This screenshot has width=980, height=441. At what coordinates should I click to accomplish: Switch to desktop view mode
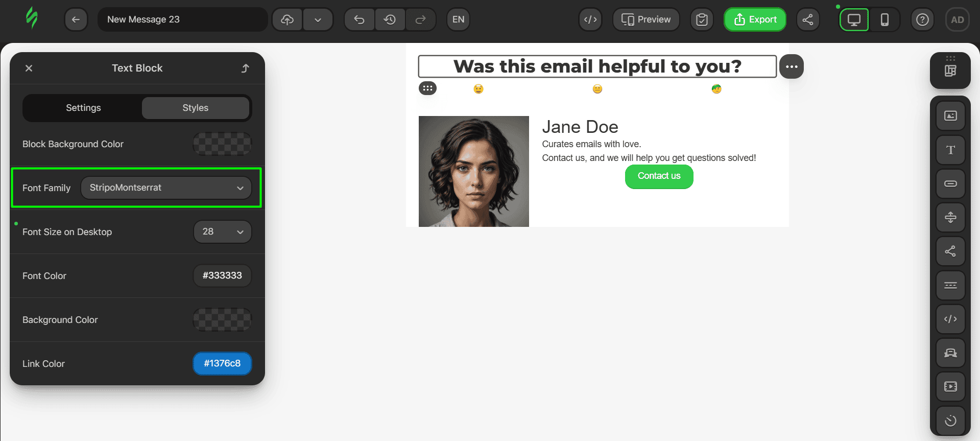[854, 19]
